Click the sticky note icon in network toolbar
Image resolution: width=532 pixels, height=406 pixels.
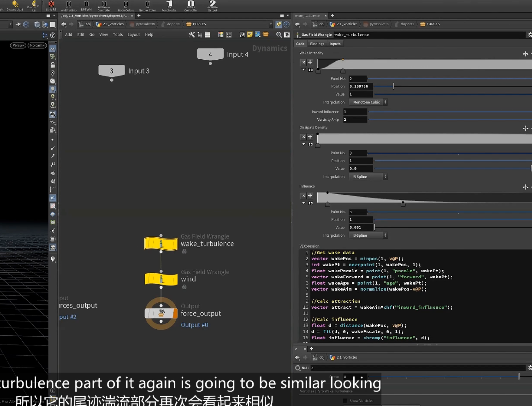(x=250, y=35)
